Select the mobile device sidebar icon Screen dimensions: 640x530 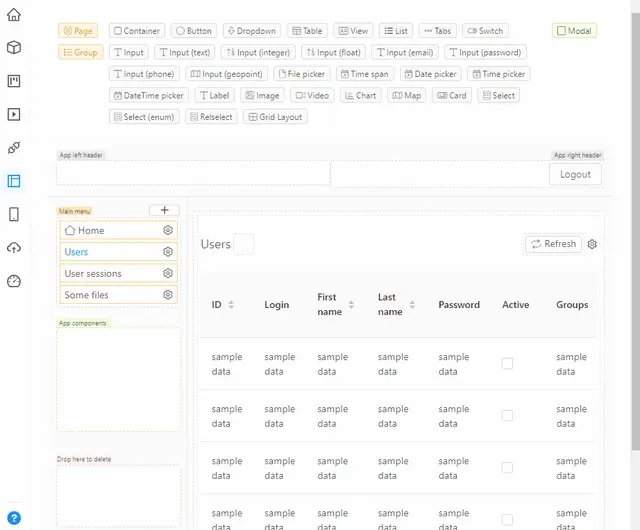tap(14, 214)
